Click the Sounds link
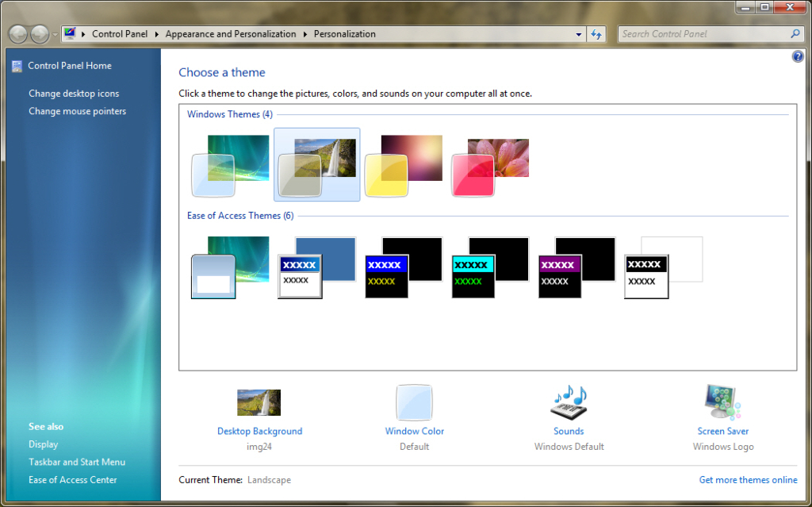This screenshot has height=507, width=812. click(x=569, y=432)
